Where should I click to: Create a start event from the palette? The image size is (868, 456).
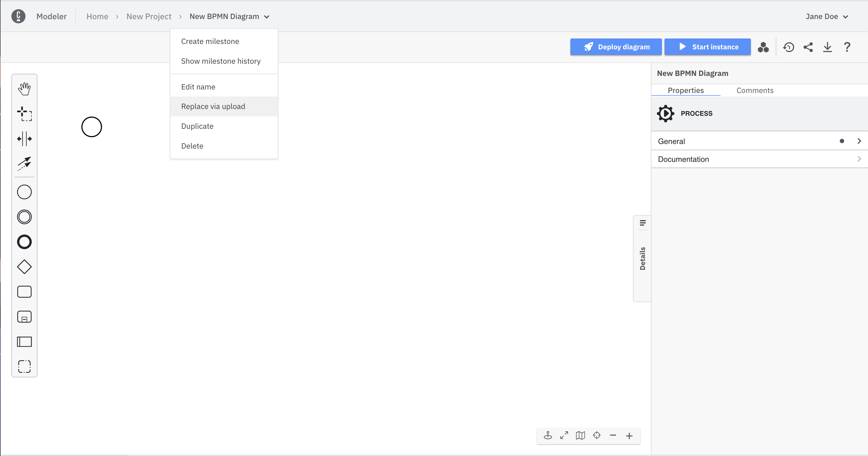point(24,192)
